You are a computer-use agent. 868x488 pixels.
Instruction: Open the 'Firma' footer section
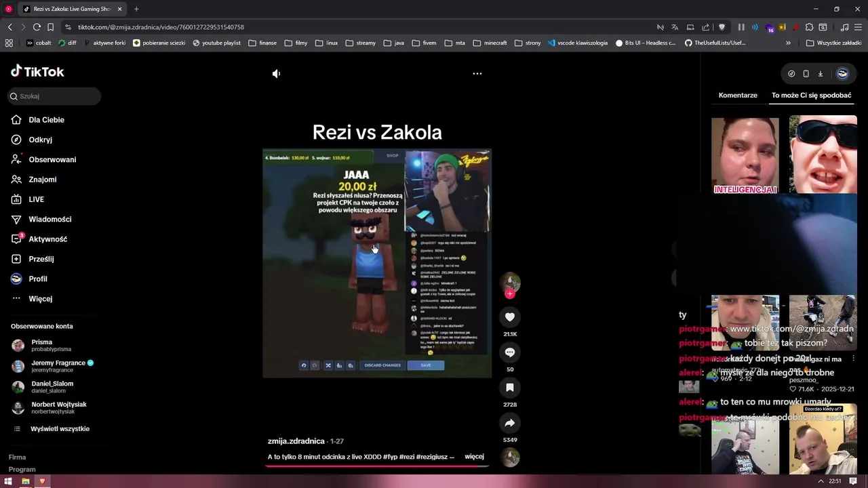click(17, 457)
